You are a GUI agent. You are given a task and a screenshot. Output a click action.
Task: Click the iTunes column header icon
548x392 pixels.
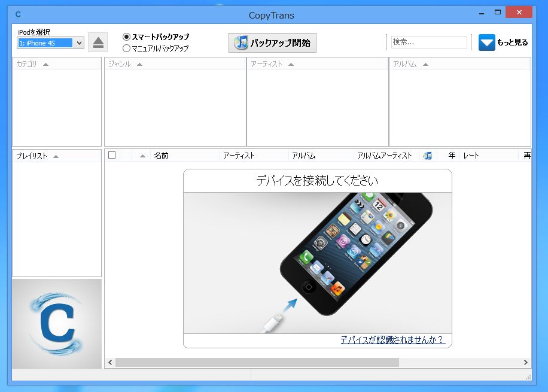427,156
